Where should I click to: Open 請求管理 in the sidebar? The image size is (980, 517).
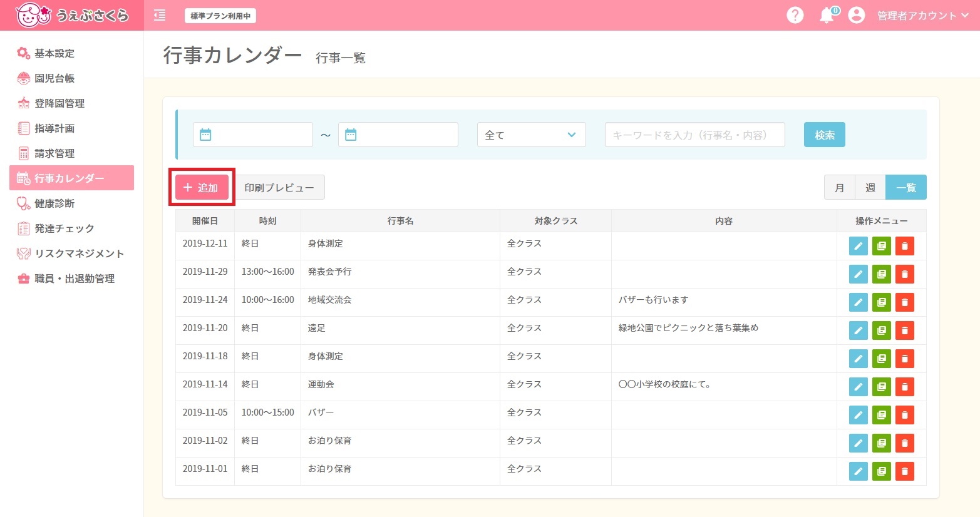[x=71, y=153]
